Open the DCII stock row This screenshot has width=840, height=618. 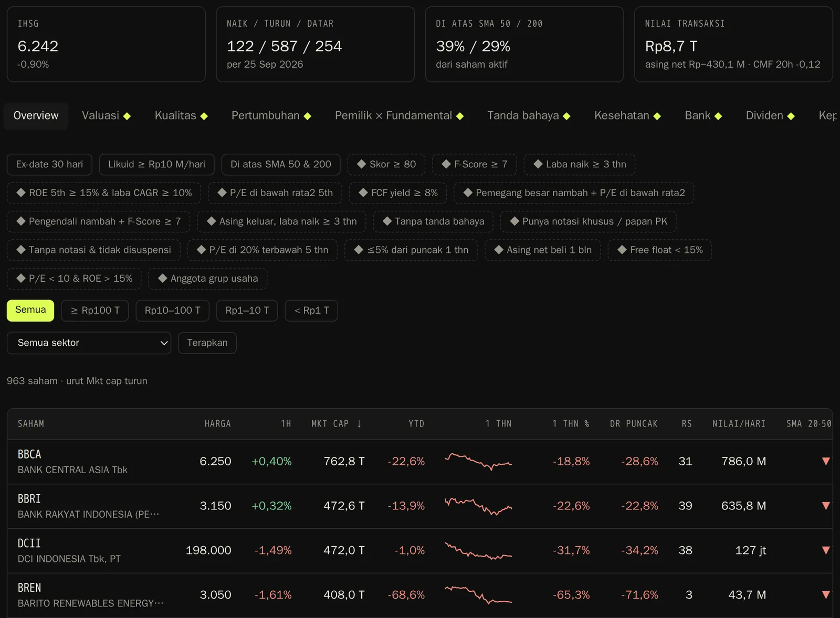pos(419,551)
